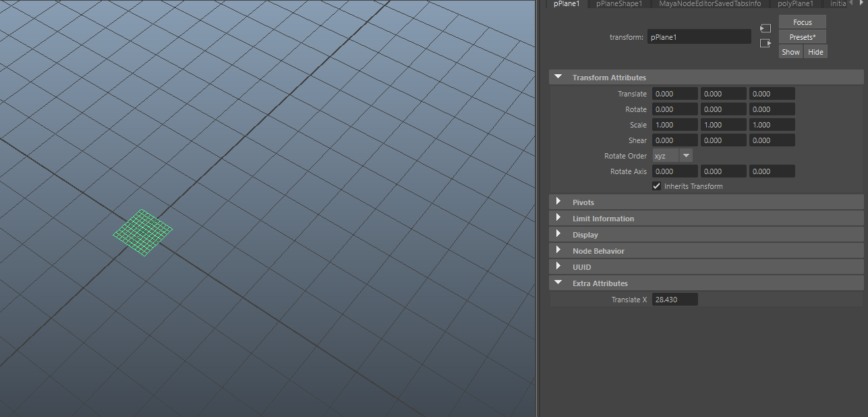Toggle the Inherits Transform checkbox
This screenshot has width=868, height=417.
pos(657,186)
